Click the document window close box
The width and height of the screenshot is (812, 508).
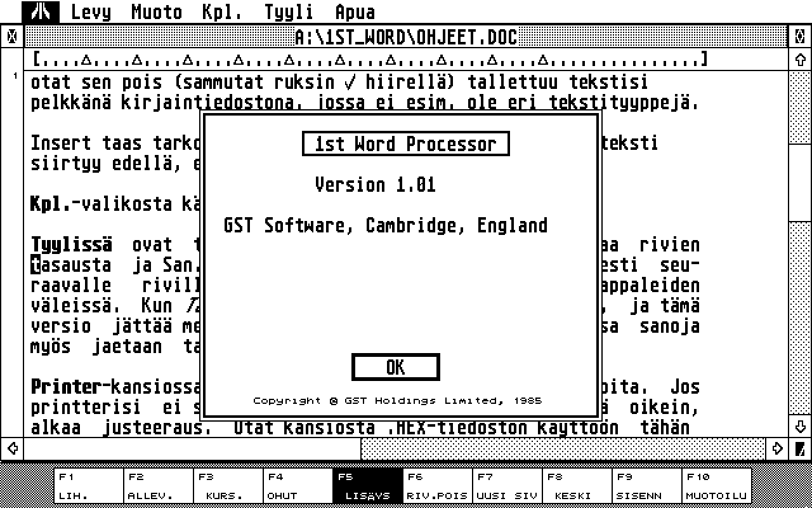[x=12, y=37]
